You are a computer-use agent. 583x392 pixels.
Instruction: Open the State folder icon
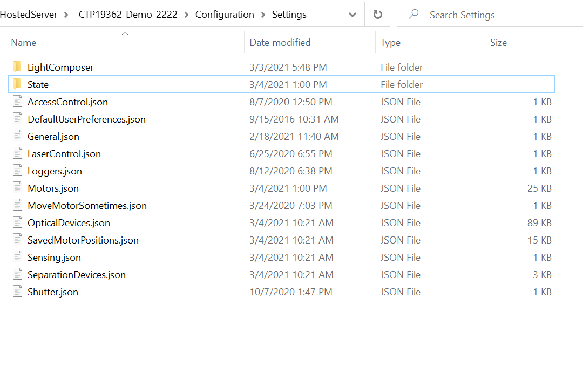[x=18, y=84]
